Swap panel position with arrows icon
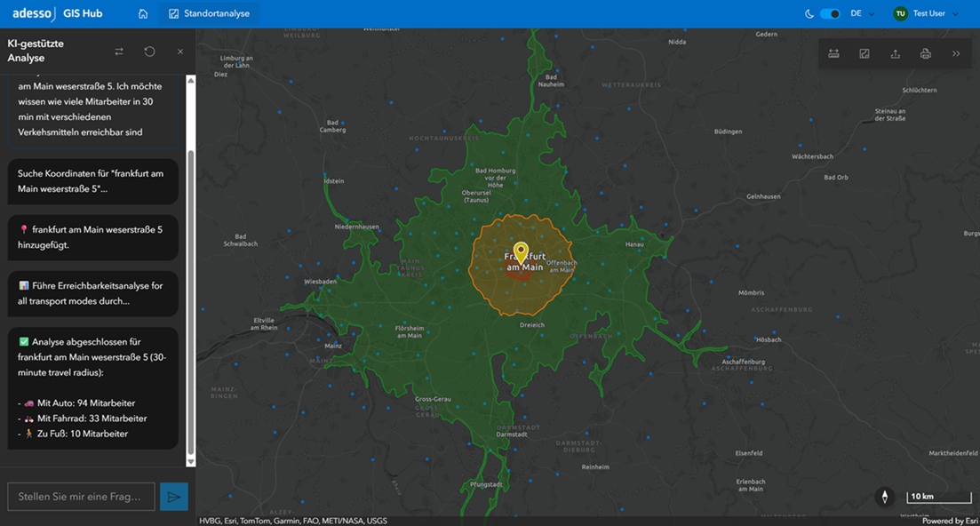980x526 pixels. pyautogui.click(x=119, y=52)
